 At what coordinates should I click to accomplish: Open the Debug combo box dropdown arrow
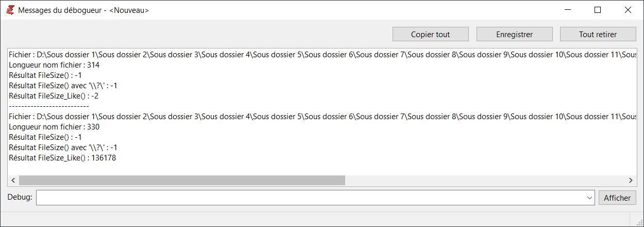589,198
